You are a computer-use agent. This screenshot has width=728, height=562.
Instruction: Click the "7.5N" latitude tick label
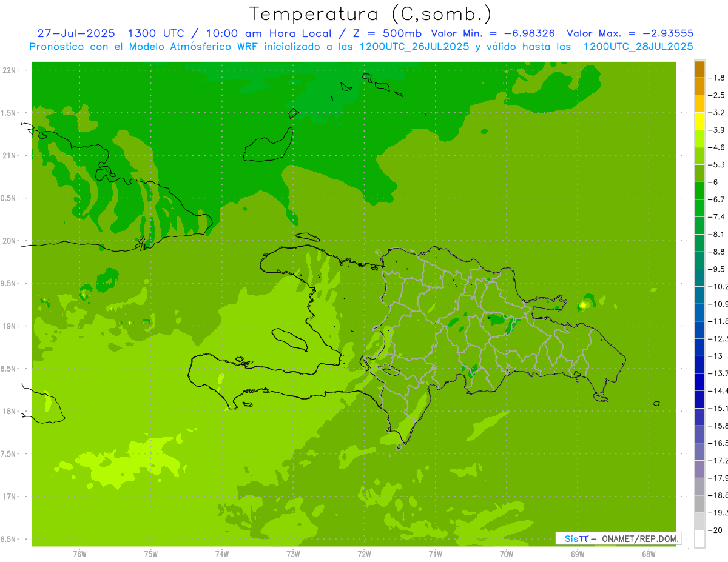tap(8, 453)
